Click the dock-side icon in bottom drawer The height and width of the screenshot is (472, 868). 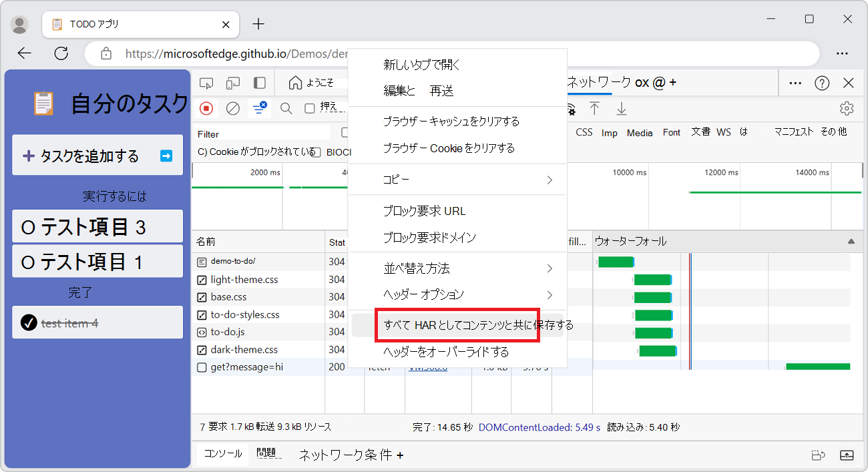tap(819, 455)
